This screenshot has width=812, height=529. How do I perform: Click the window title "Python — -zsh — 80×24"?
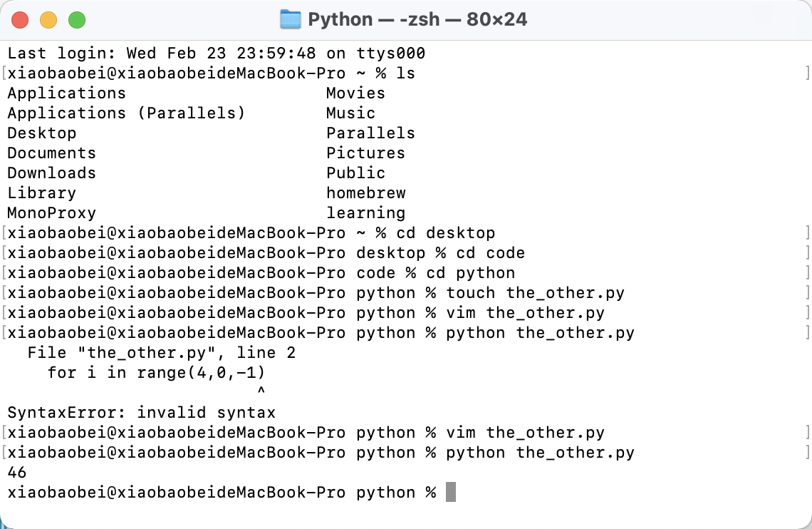tap(417, 19)
